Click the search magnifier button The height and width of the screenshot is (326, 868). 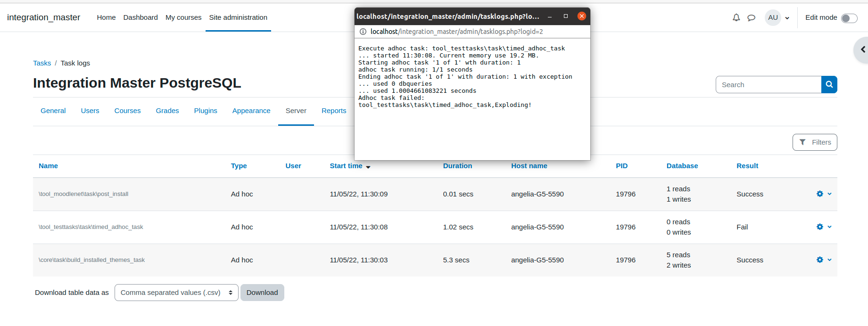coord(829,85)
